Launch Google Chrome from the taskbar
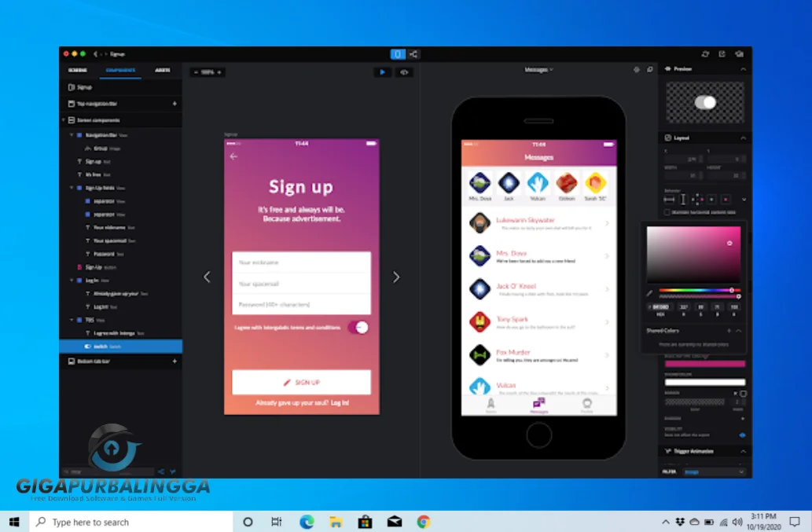812x532 pixels. click(423, 521)
